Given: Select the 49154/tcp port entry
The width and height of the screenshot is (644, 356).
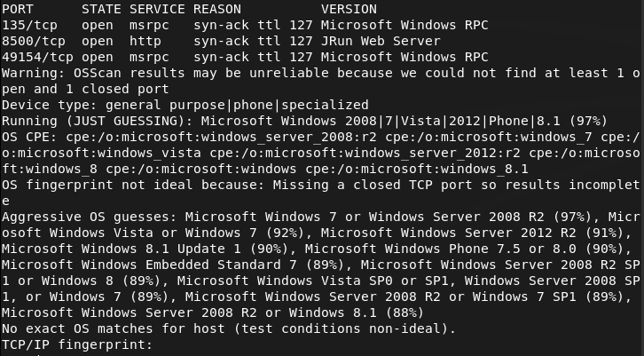Looking at the screenshot, I should coord(35,57).
